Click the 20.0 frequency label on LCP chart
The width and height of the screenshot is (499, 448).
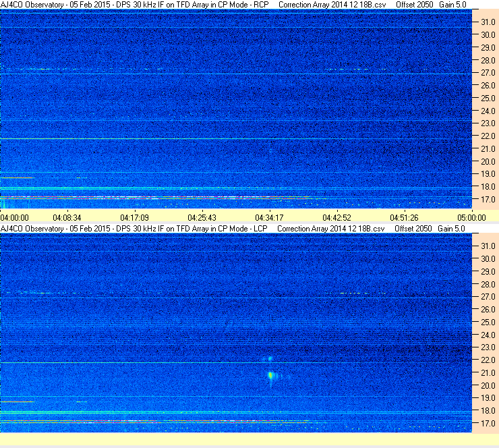tap(488, 386)
